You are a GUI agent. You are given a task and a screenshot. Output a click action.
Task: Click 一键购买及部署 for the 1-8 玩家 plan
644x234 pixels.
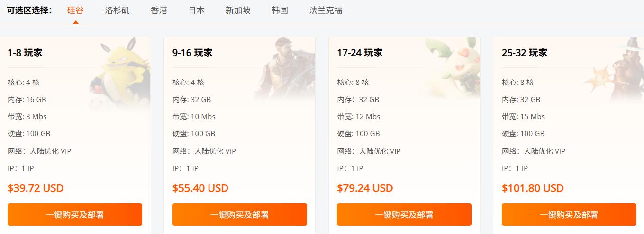75,215
